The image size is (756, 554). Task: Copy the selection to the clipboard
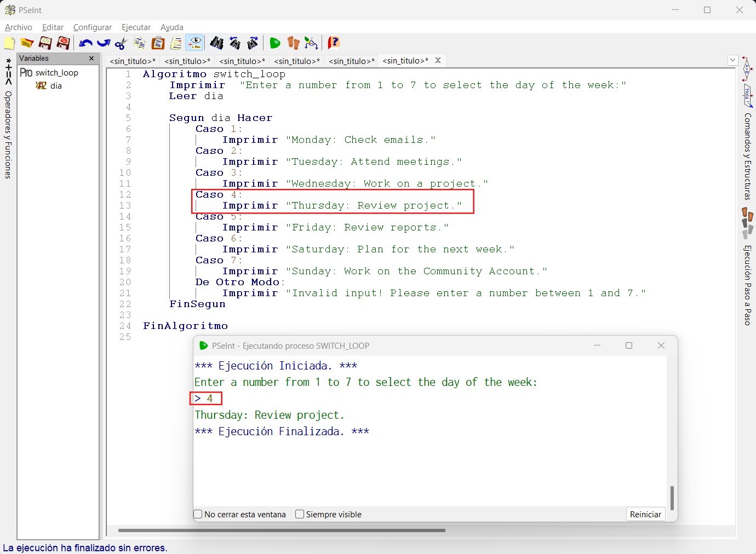(140, 43)
